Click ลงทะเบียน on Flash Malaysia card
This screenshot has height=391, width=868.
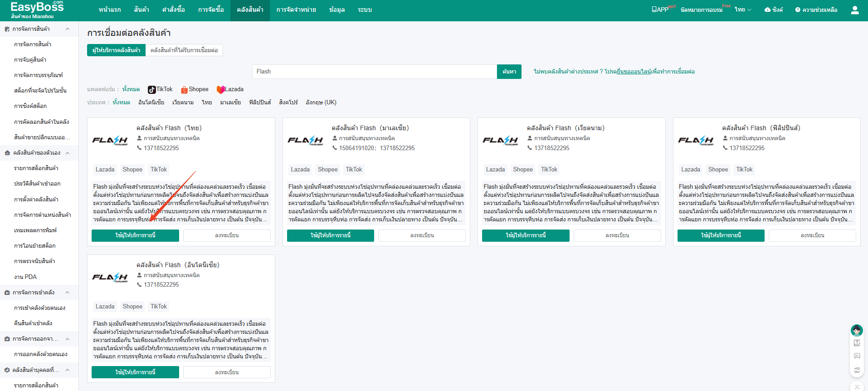click(422, 235)
